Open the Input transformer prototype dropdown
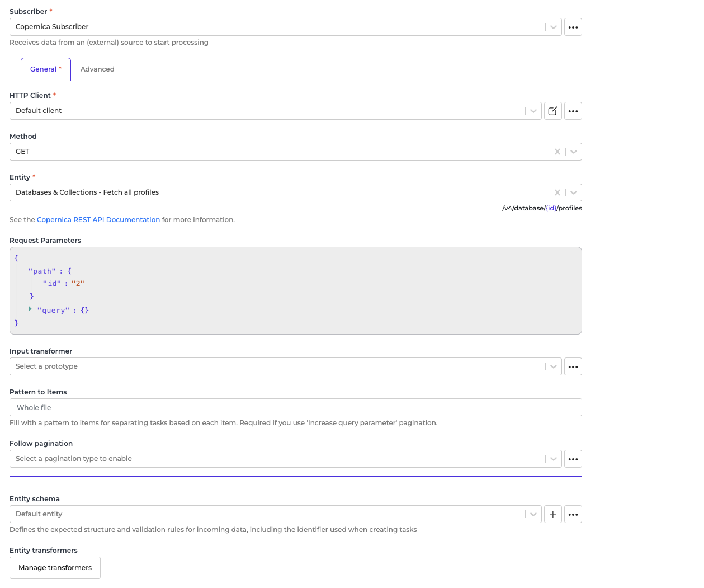 553,366
